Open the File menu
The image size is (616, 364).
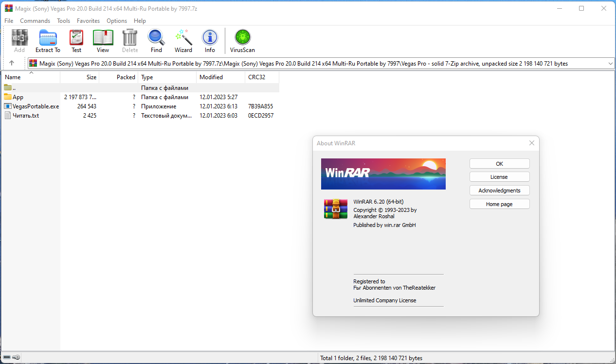pos(9,21)
